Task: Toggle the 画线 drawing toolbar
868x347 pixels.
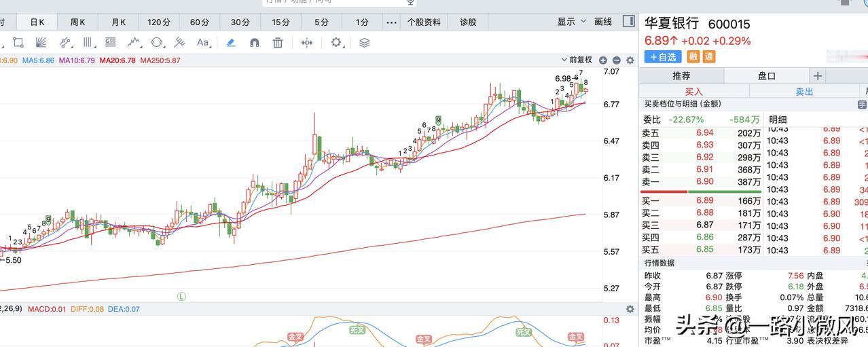Action: click(x=603, y=22)
